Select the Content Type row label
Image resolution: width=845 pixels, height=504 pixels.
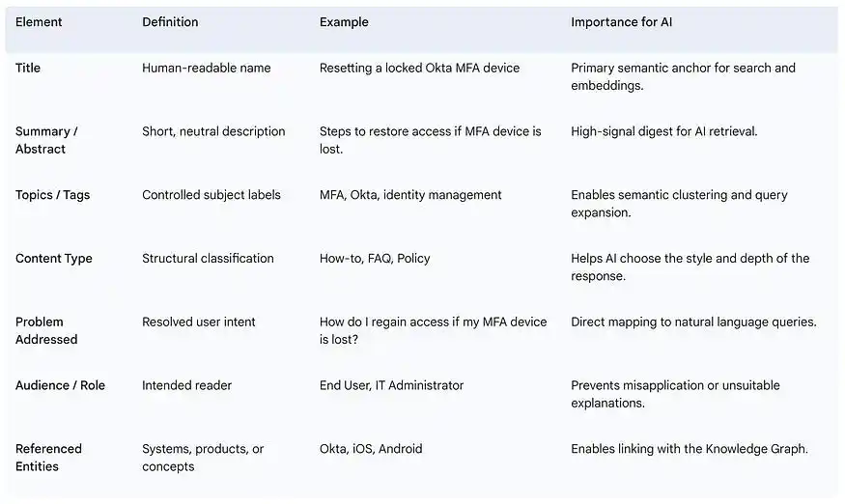pyautogui.click(x=53, y=259)
